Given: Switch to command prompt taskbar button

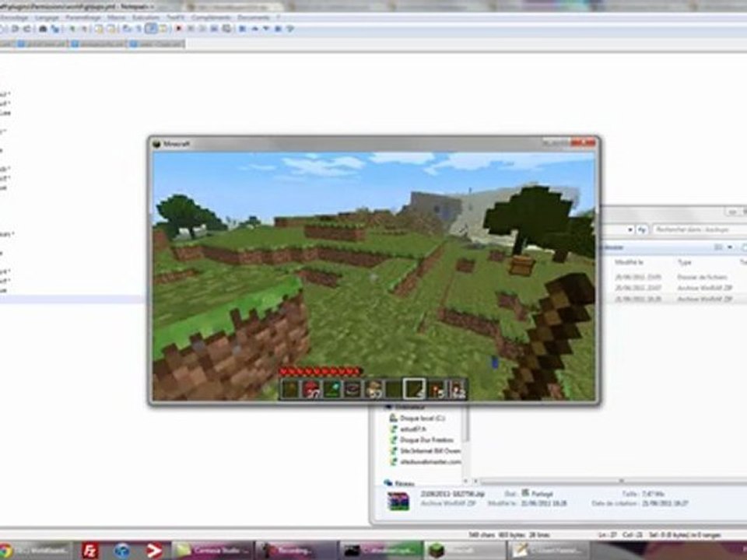Looking at the screenshot, I should pyautogui.click(x=381, y=551).
